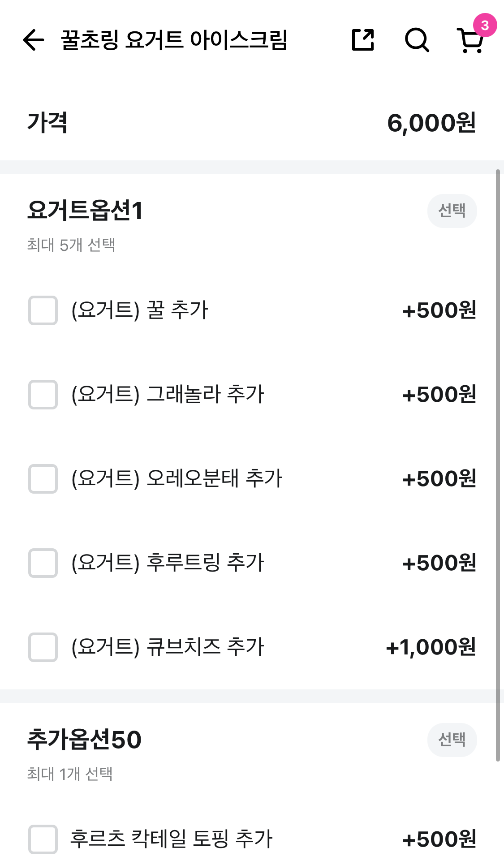This screenshot has width=504, height=865.
Task: Tap 선택 badge beside 요거트옵션1
Action: (452, 211)
